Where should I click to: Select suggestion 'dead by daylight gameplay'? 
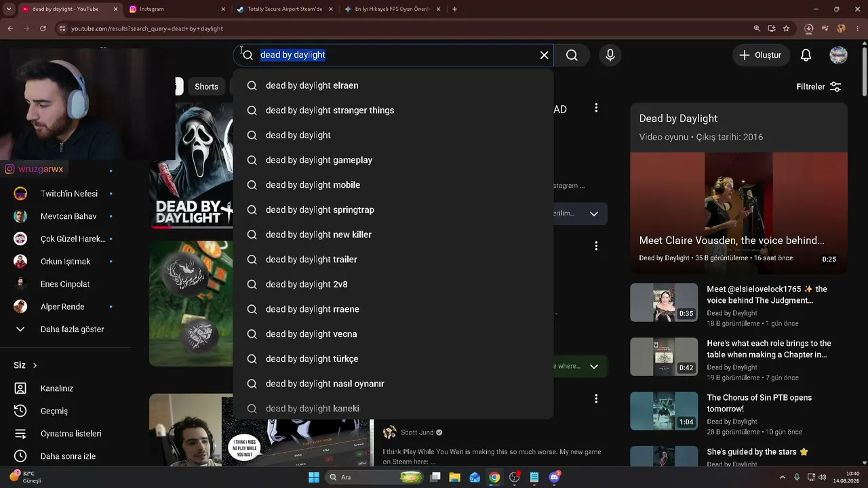click(393, 160)
